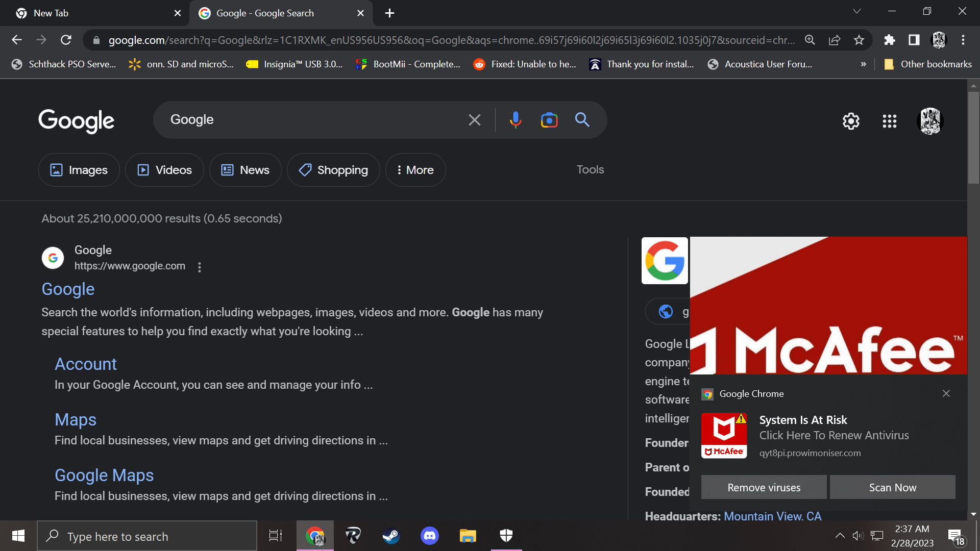Run the search with the magnifier icon
Image resolution: width=980 pixels, height=551 pixels.
[582, 119]
